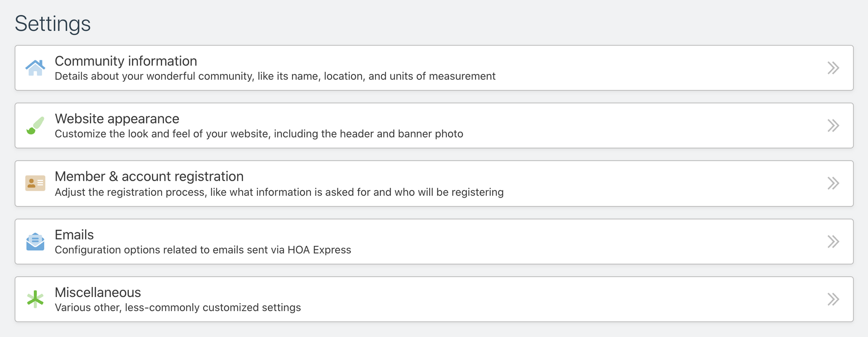The height and width of the screenshot is (337, 868).
Task: Open Member & account registration settings
Action: click(149, 176)
